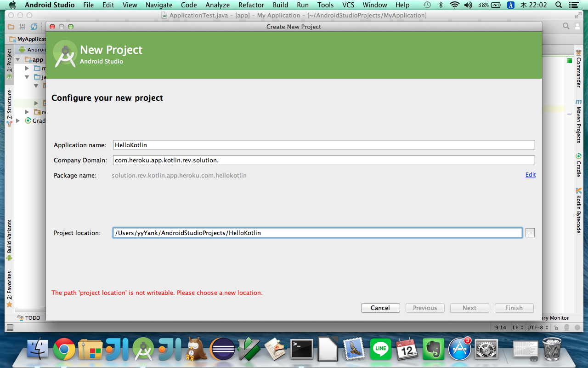Click the user avatar icon beside the search
This screenshot has width=588, height=368.
click(578, 26)
